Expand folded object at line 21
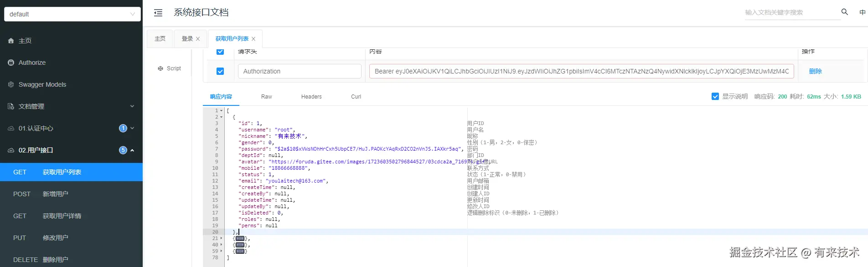Screen dimensions: 868x267 point(222,238)
